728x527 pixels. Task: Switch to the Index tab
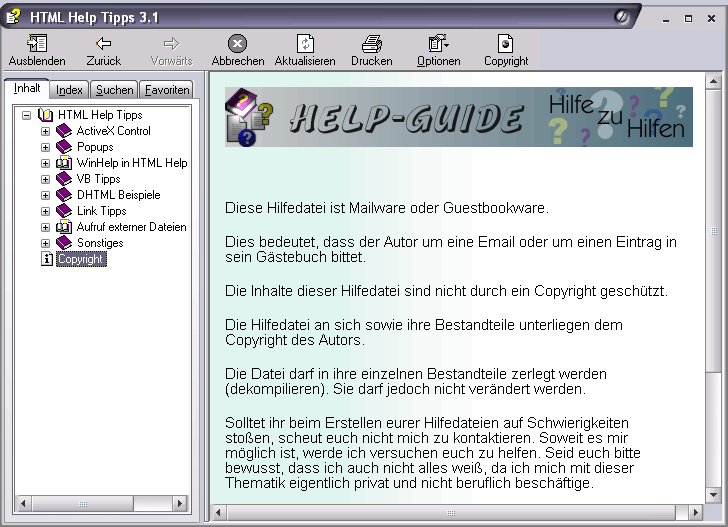coord(69,90)
